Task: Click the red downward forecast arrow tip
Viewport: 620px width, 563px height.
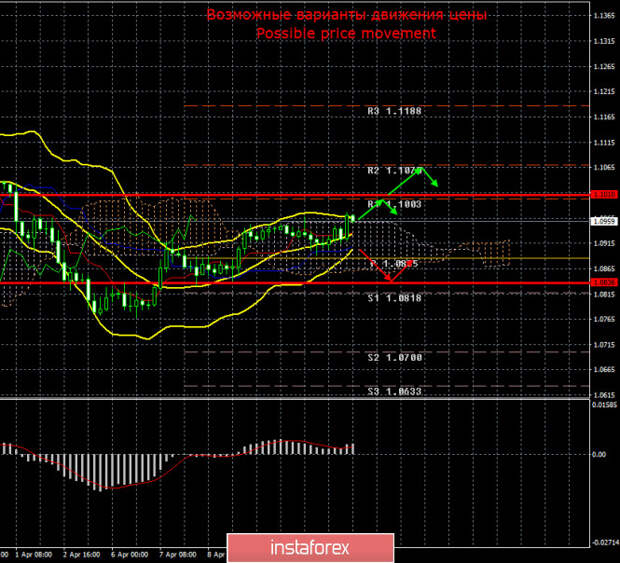Action: click(388, 282)
